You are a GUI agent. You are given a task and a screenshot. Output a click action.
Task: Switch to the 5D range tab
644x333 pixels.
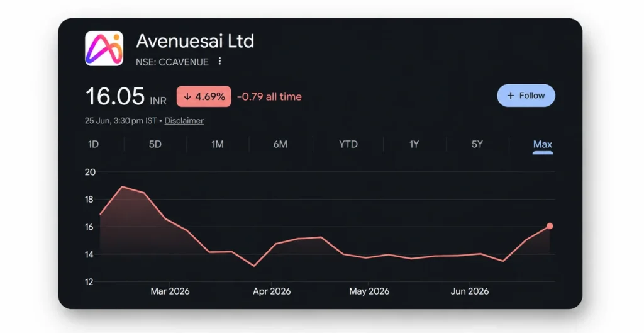pos(155,144)
